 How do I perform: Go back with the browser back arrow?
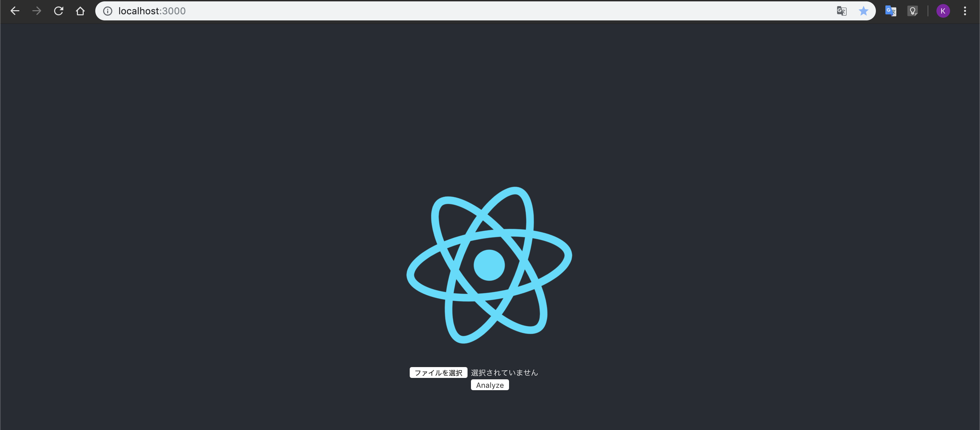click(x=15, y=11)
